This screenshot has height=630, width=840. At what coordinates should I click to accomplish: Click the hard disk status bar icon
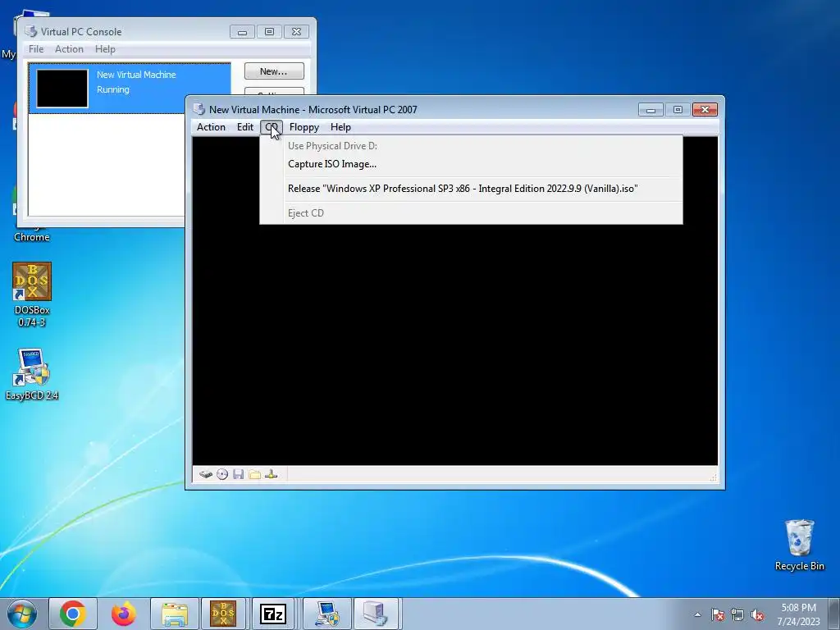206,474
